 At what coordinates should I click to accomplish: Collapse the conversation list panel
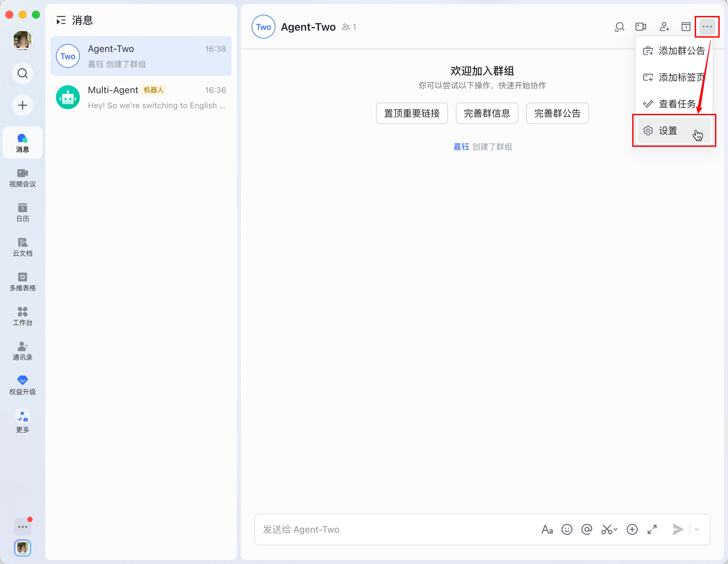click(x=61, y=20)
